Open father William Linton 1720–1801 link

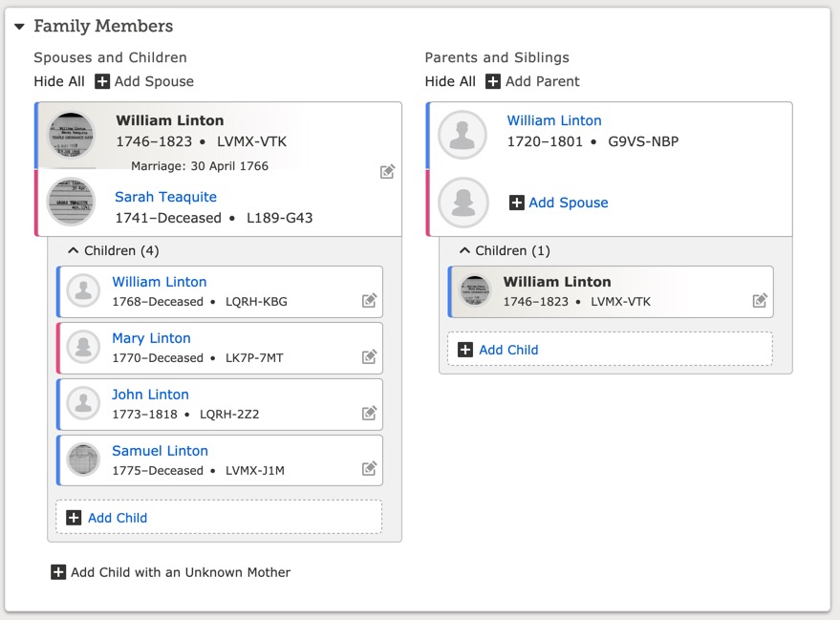[554, 120]
